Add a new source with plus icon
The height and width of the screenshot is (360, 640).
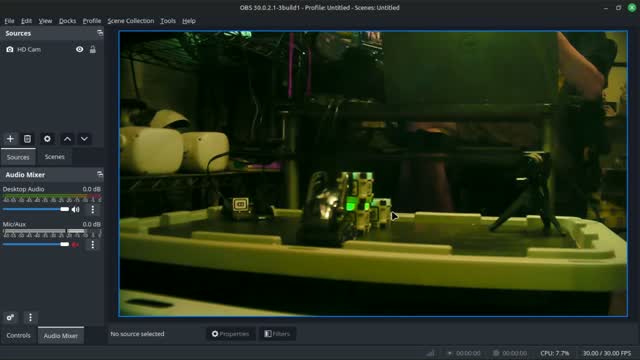[10, 139]
